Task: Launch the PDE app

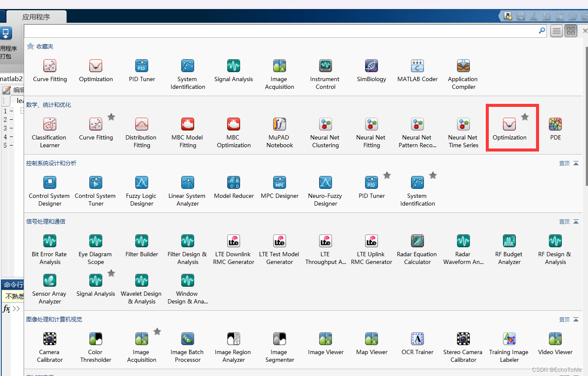Action: click(555, 129)
